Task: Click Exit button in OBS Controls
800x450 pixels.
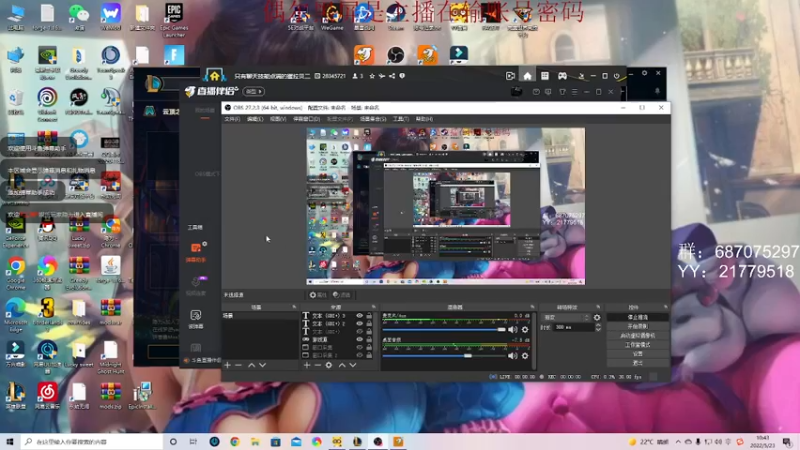Action: coord(637,363)
